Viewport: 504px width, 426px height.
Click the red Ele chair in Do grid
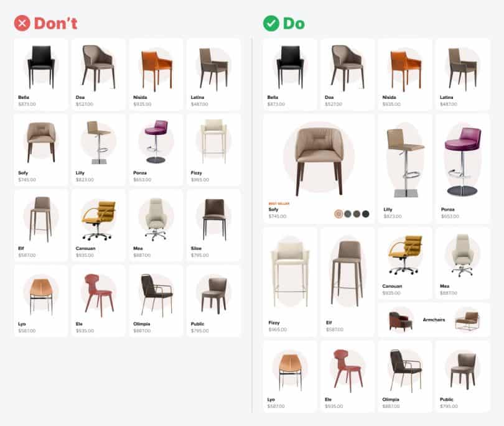347,376
